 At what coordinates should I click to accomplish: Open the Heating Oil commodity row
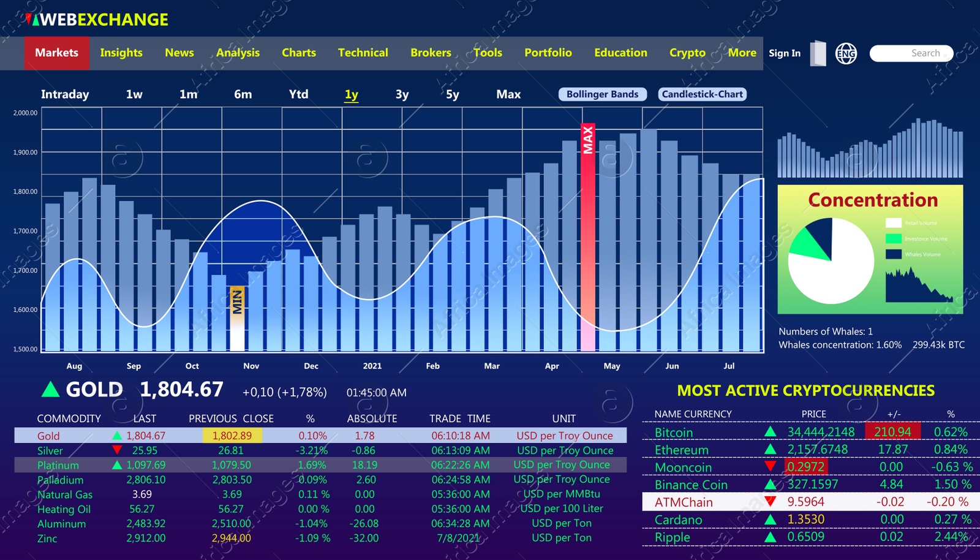click(320, 509)
